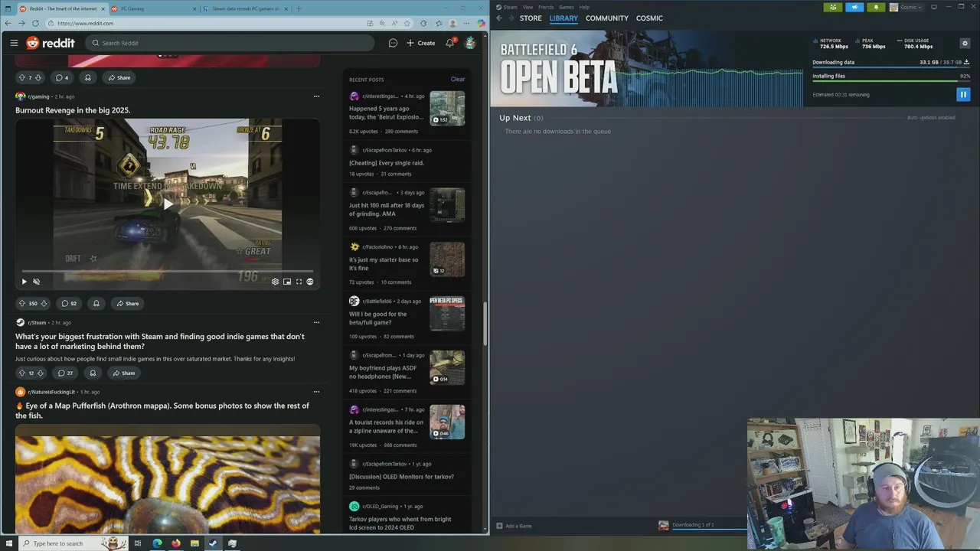The height and width of the screenshot is (551, 980).
Task: Downvote the r/Steam indie games post
Action: [x=41, y=373]
